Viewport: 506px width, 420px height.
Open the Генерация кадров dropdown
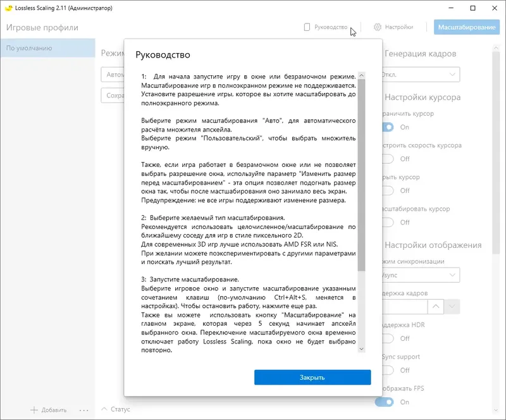pyautogui.click(x=421, y=75)
